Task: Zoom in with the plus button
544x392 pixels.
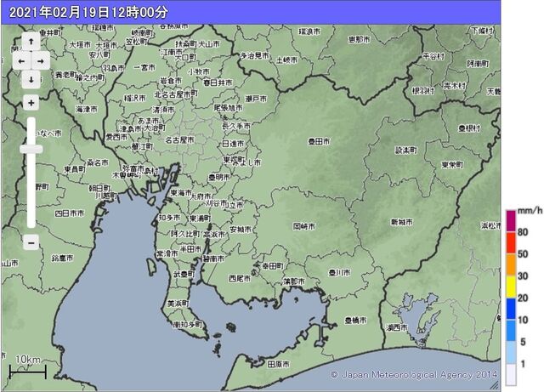Action: pos(31,103)
